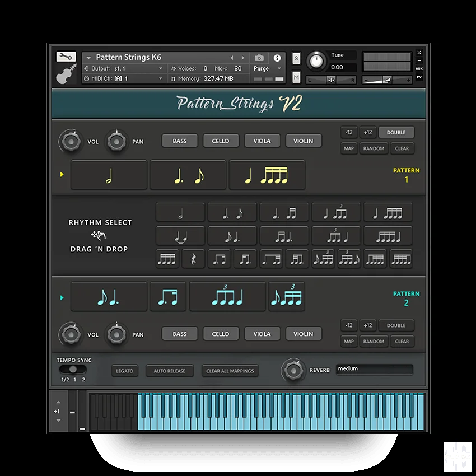The height and width of the screenshot is (476, 476).
Task: Go to the next instrument with the right arrow
Action: coord(242,58)
